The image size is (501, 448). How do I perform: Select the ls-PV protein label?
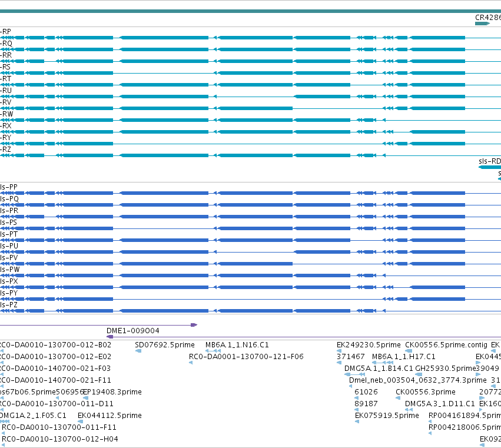[9, 258]
